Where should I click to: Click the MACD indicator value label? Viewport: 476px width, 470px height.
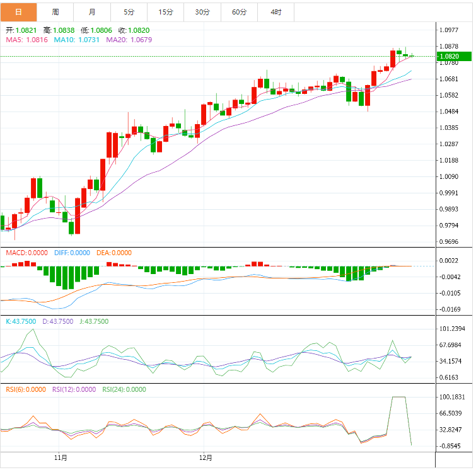coord(26,253)
